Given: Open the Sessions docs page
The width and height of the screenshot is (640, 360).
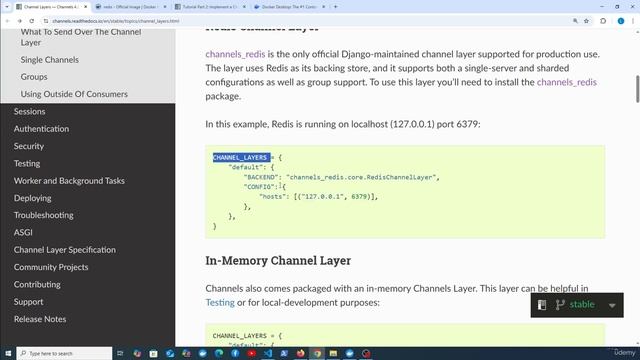Looking at the screenshot, I should [x=29, y=111].
